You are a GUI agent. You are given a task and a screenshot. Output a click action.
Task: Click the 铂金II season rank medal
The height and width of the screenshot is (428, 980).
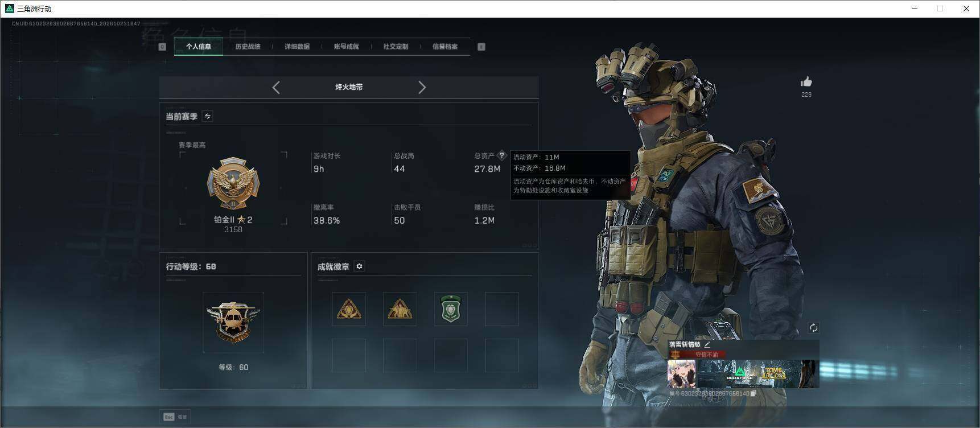pos(233,184)
